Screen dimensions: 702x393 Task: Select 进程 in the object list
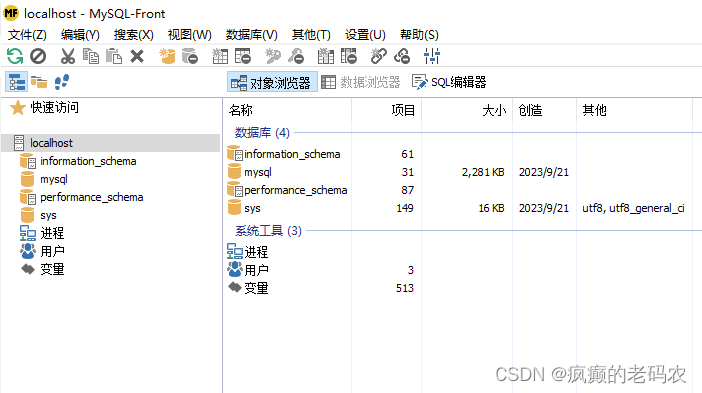tap(256, 252)
